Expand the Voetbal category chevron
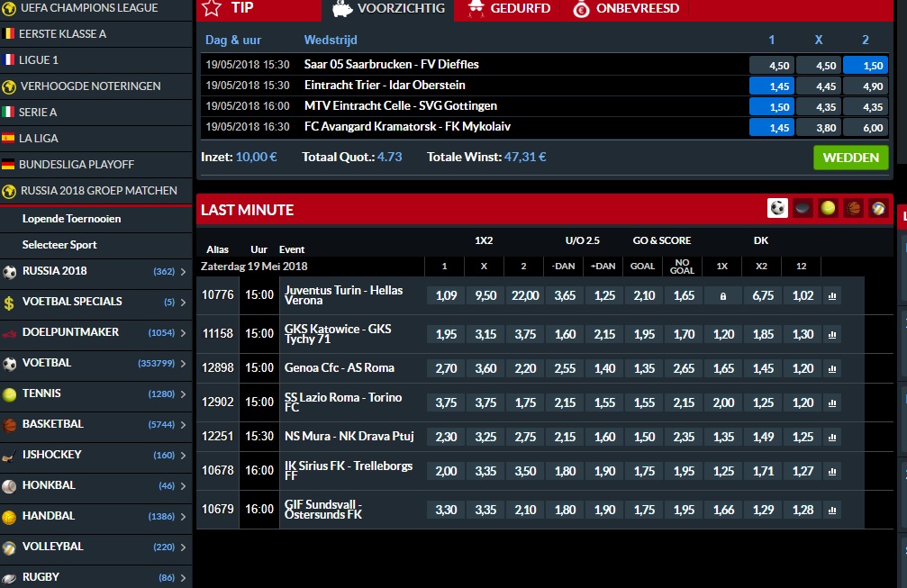 [x=183, y=364]
